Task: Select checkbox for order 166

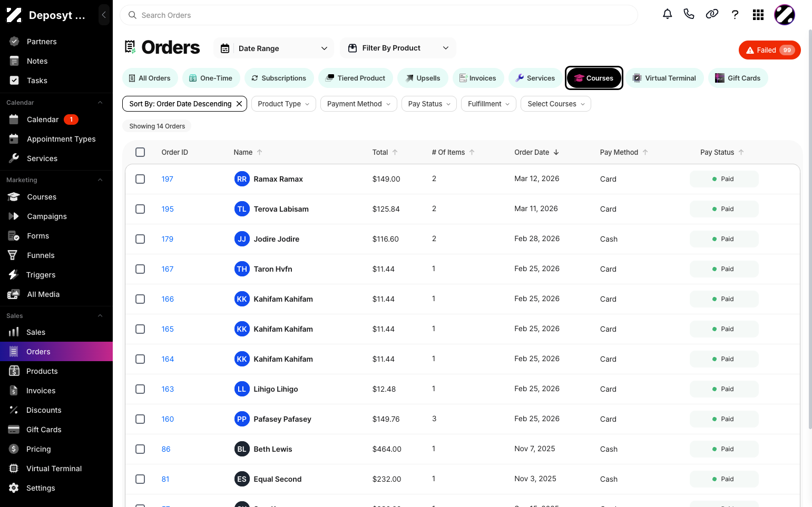Action: tap(140, 299)
